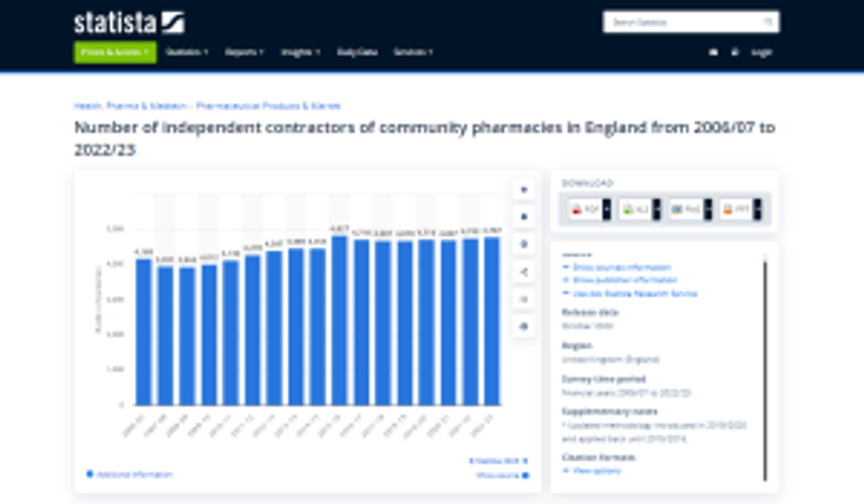
Task: Click in the Search Statista input field
Action: coord(683,22)
